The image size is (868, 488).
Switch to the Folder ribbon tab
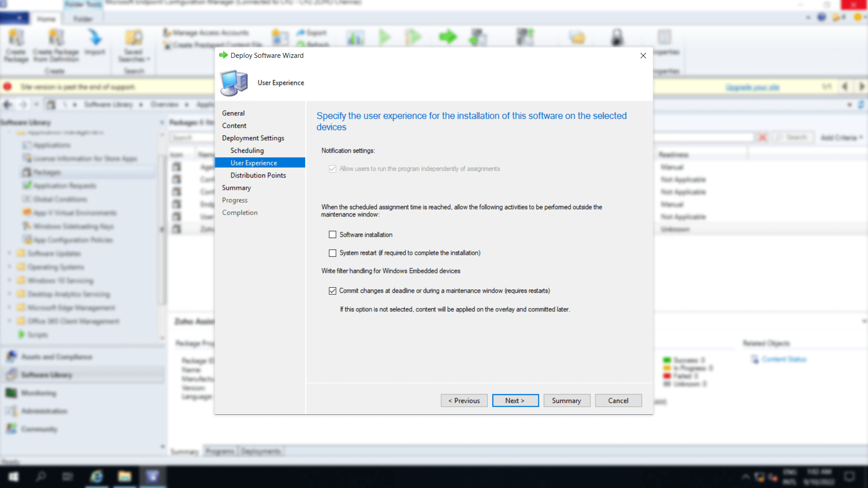pyautogui.click(x=83, y=19)
